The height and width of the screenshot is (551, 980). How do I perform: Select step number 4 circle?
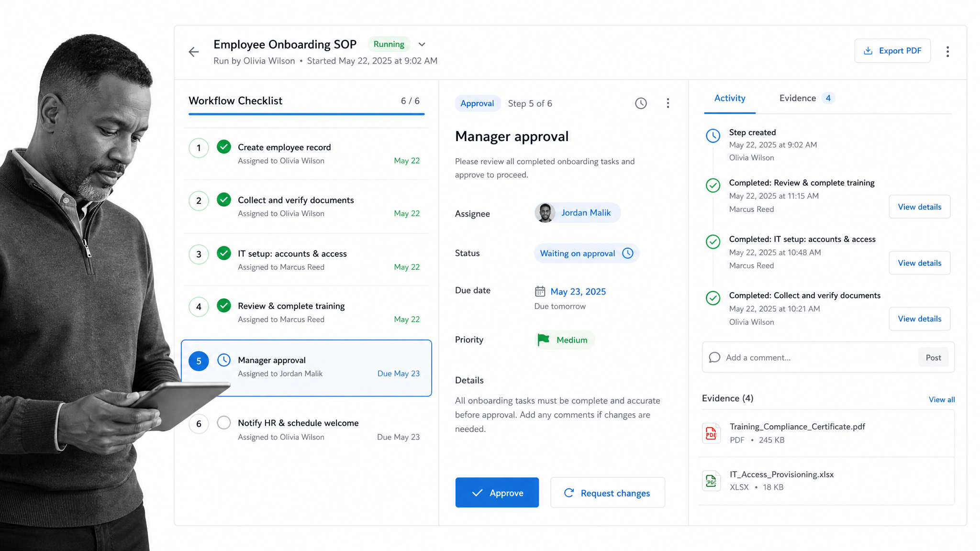click(199, 307)
